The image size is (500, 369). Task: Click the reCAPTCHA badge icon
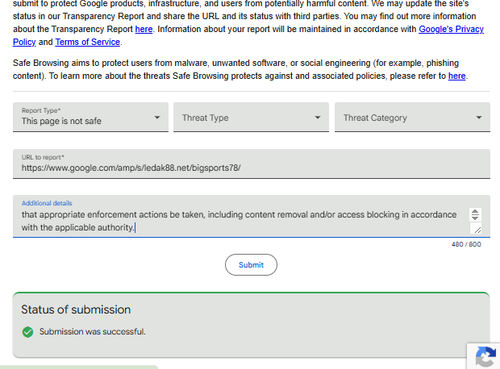[486, 357]
